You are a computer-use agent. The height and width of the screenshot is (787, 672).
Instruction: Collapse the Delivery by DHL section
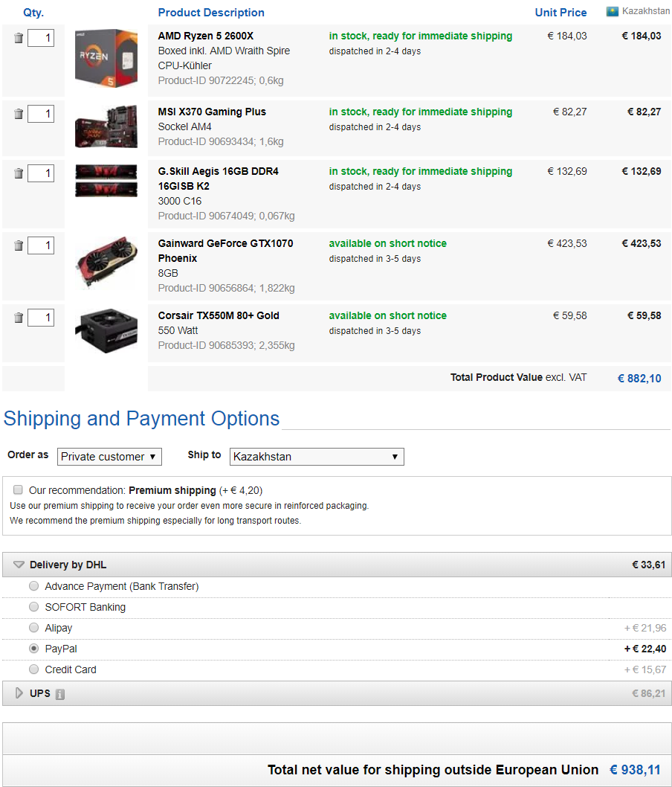19,565
